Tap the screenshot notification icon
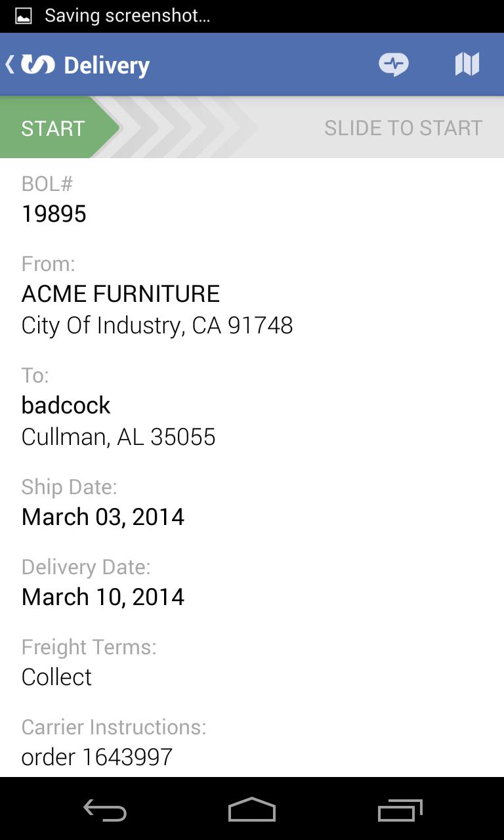Viewport: 504px width, 840px height. tap(24, 16)
